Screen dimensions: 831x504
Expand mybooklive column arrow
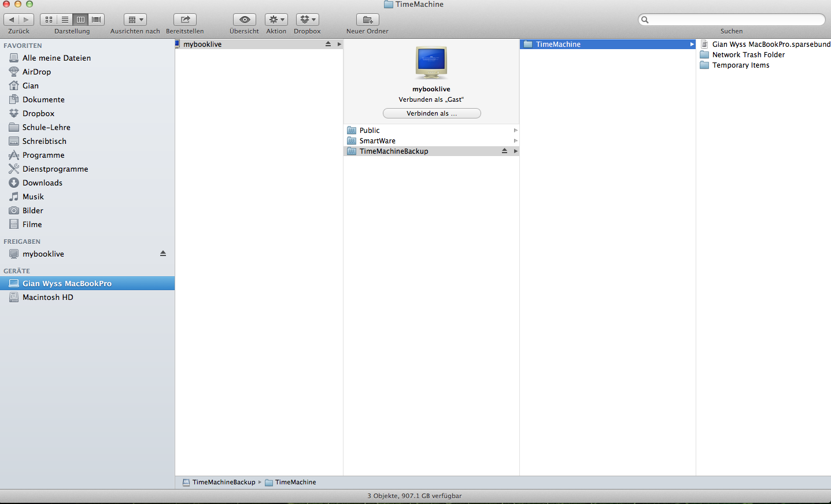tap(339, 44)
